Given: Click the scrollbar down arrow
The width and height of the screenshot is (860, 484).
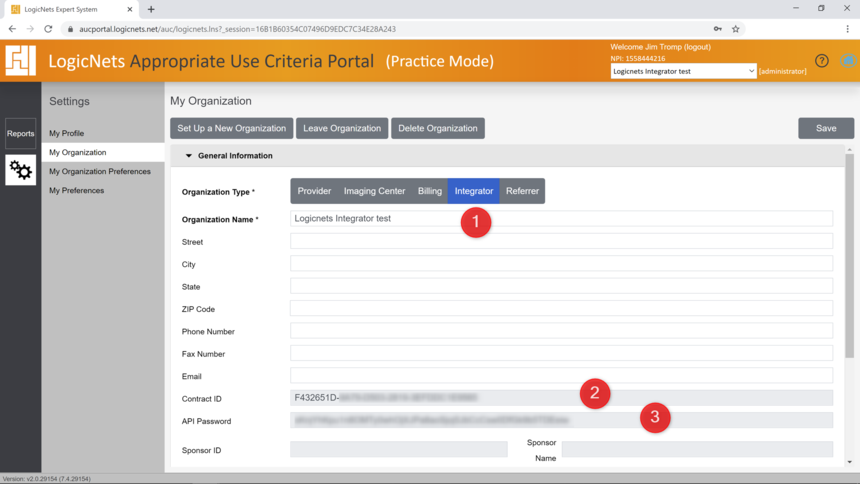Looking at the screenshot, I should (850, 462).
